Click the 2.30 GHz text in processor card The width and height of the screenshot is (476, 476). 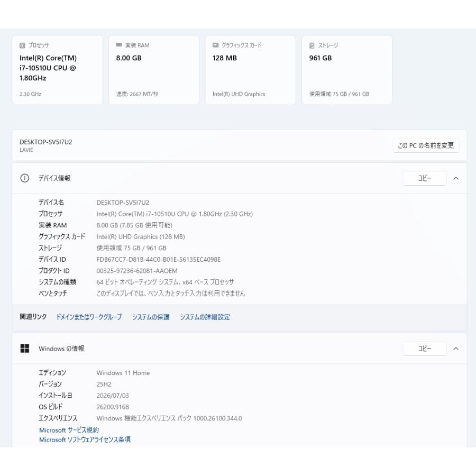[x=30, y=94]
